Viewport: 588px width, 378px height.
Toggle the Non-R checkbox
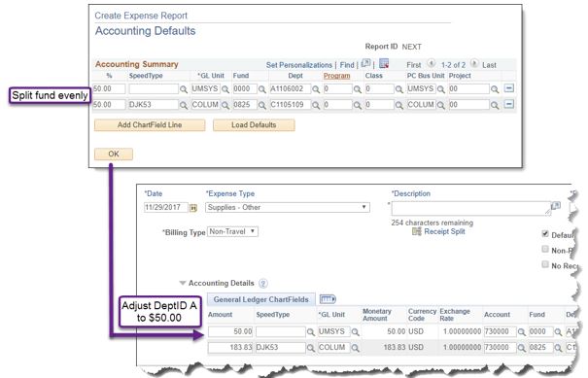pos(545,249)
